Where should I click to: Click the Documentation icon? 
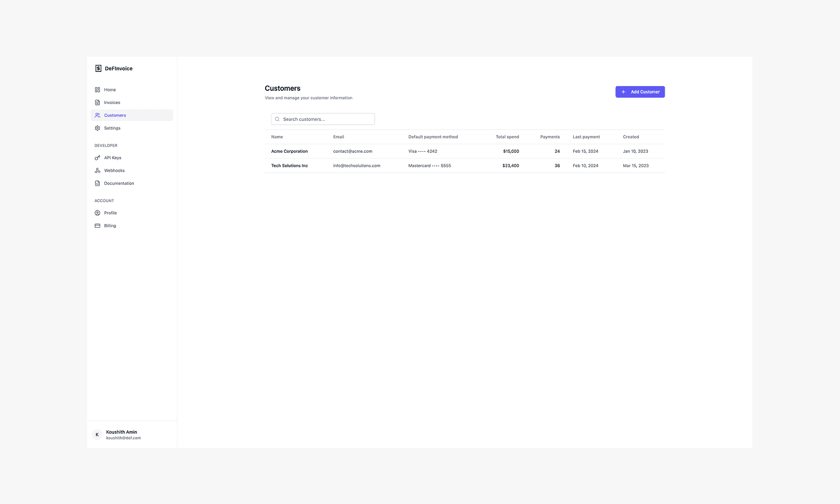pos(98,183)
